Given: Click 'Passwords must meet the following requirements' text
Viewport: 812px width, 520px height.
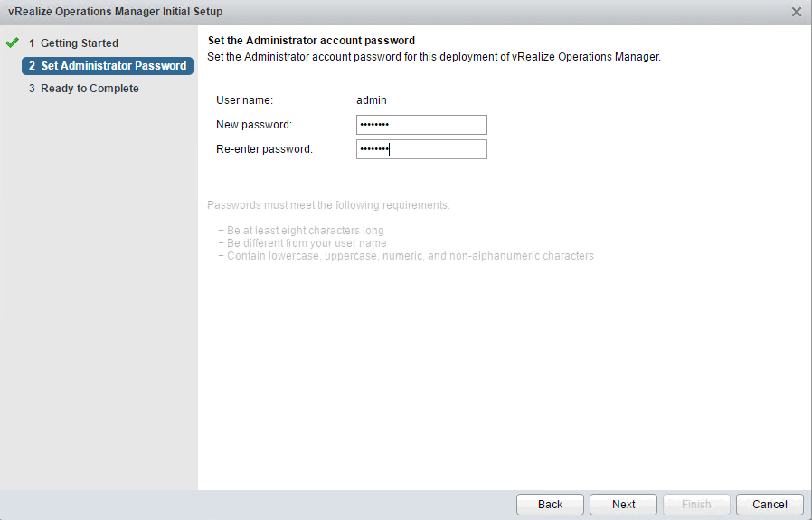Looking at the screenshot, I should tap(328, 205).
